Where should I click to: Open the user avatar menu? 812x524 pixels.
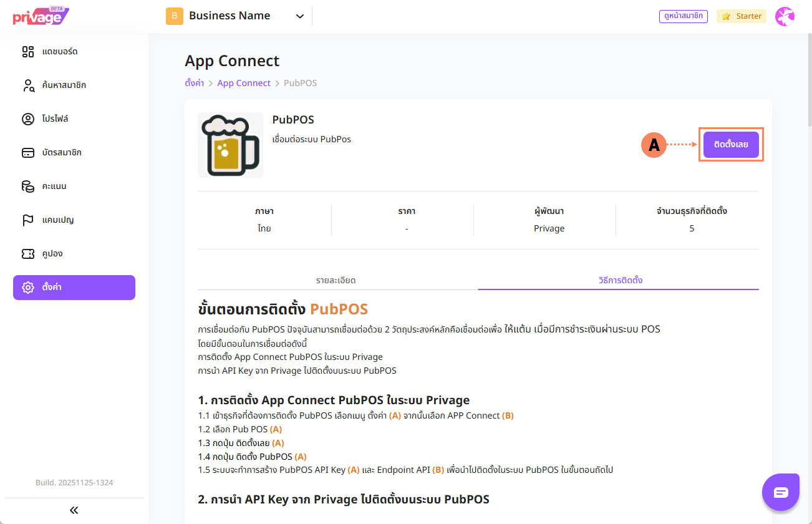[x=785, y=16]
